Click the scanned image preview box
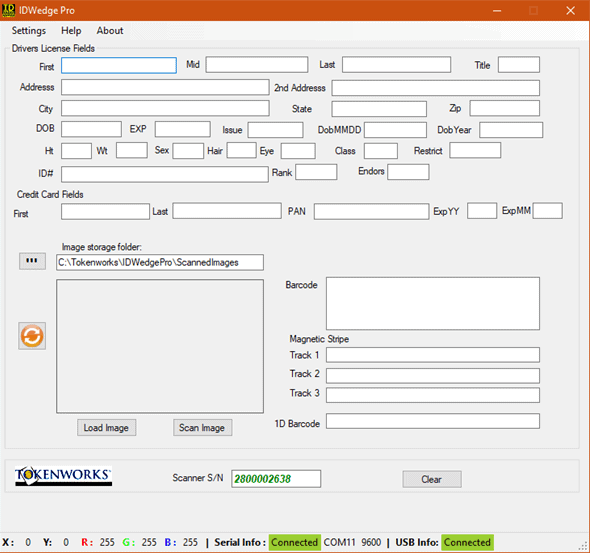Screen dimensions: 593x556 (x=160, y=346)
